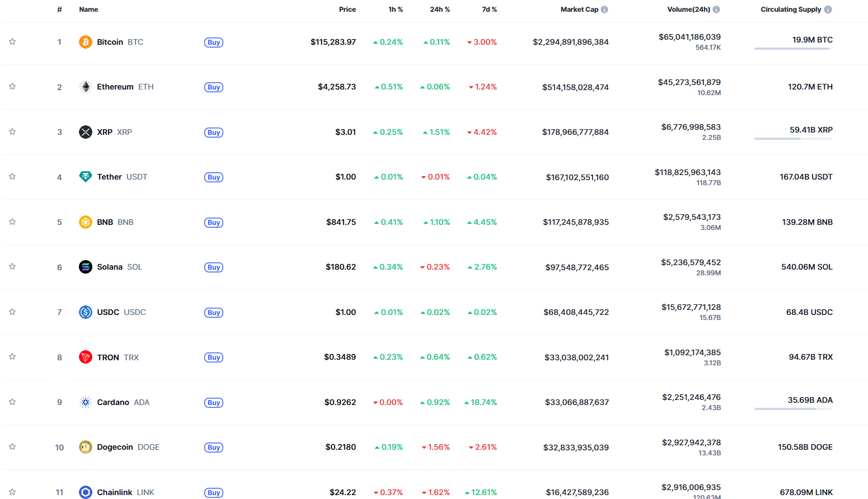Click the XRP circulating supply progress bar
This screenshot has height=499, width=868.
[x=794, y=139]
